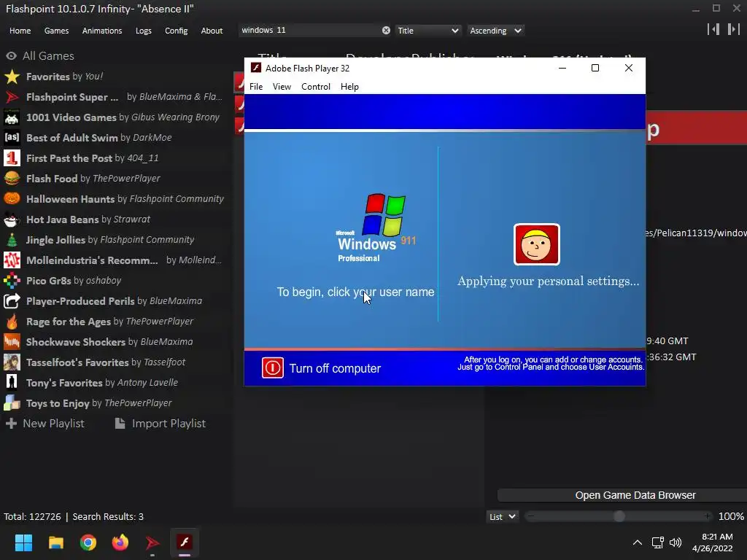The image size is (747, 560).
Task: Open the List layout dropdown
Action: (x=502, y=517)
